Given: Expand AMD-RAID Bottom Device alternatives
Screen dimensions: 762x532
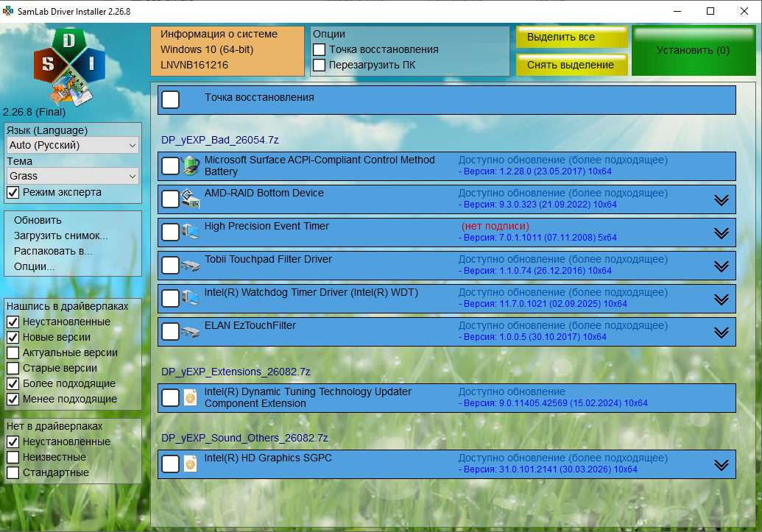Looking at the screenshot, I should point(722,200).
